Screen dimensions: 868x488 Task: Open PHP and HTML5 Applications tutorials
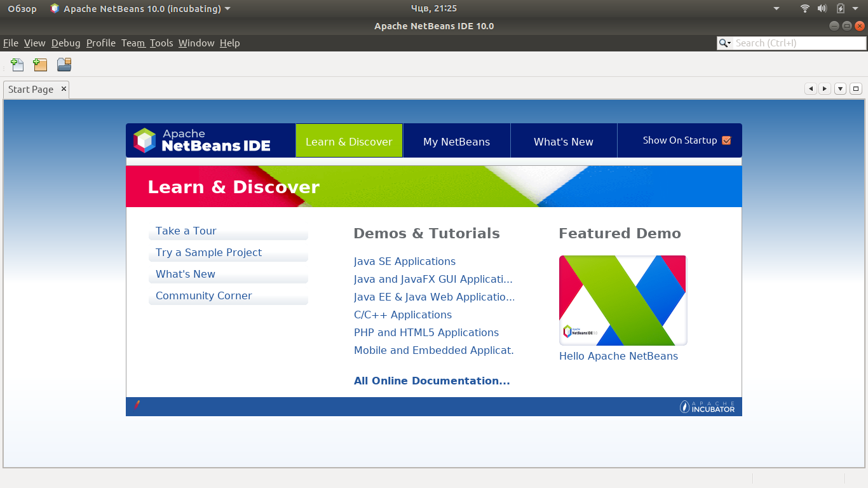tap(426, 332)
